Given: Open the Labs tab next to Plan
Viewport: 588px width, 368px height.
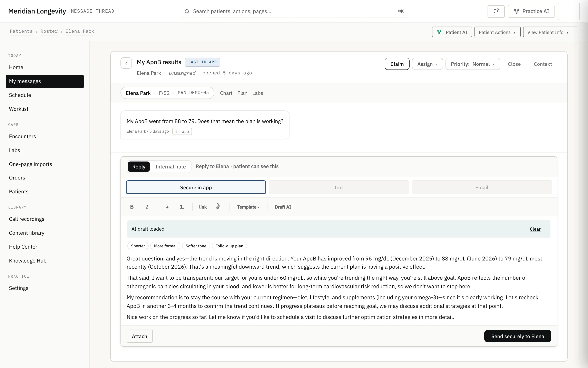Looking at the screenshot, I should (257, 93).
